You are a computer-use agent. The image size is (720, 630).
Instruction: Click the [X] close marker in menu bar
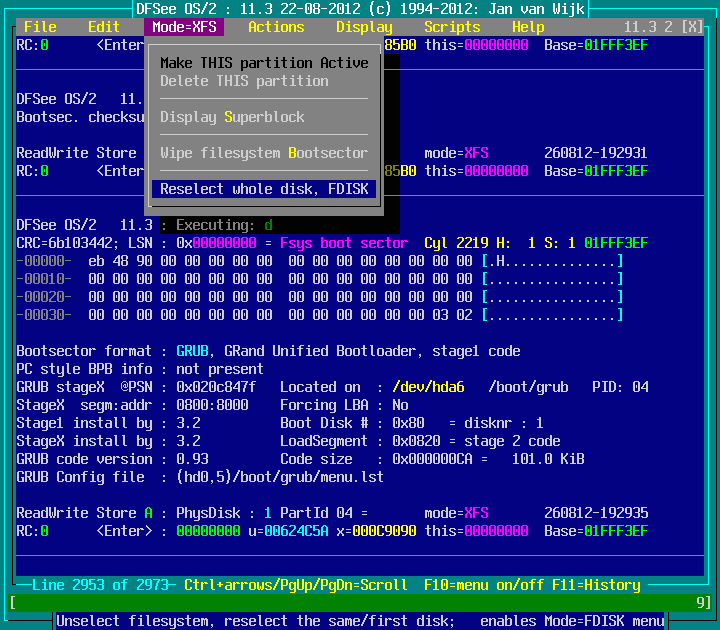(x=691, y=27)
